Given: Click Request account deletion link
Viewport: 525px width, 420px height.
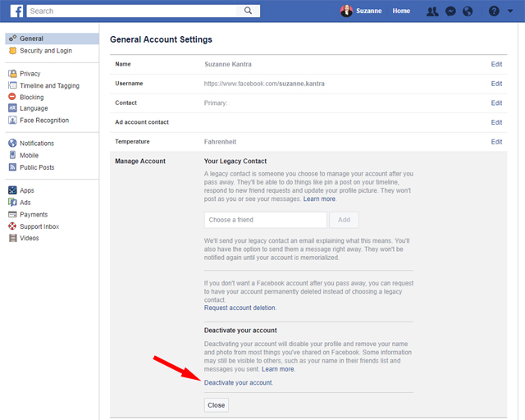Looking at the screenshot, I should 240,308.
